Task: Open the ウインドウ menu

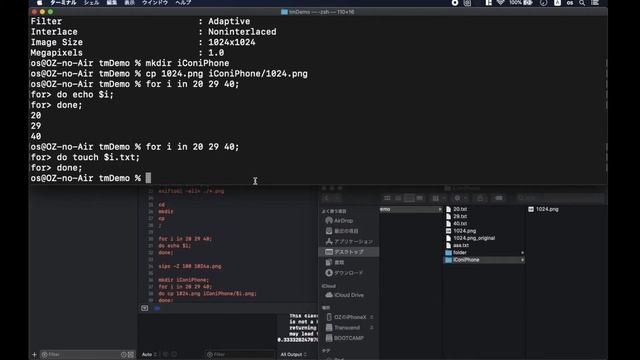Action: click(x=155, y=3)
